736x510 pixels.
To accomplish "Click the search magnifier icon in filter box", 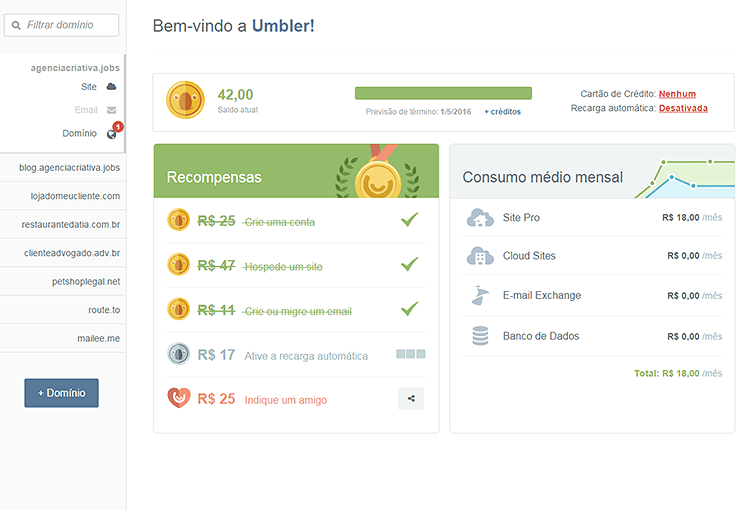I will pyautogui.click(x=16, y=25).
